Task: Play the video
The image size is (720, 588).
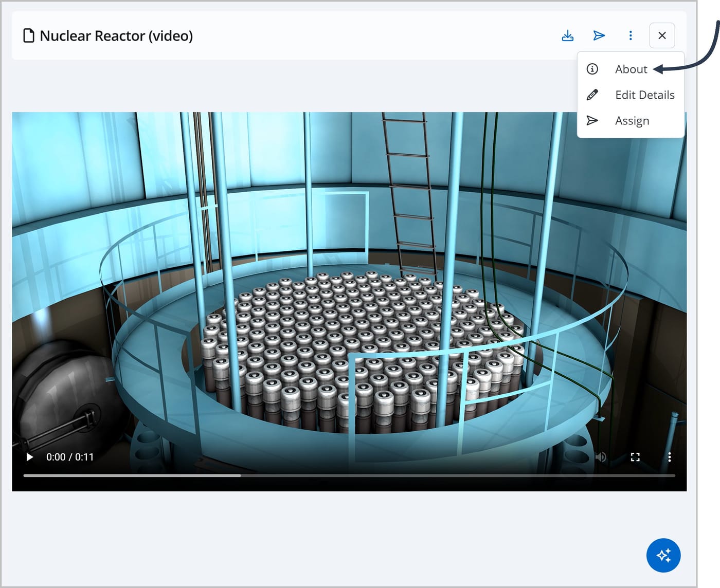Action: [x=30, y=457]
